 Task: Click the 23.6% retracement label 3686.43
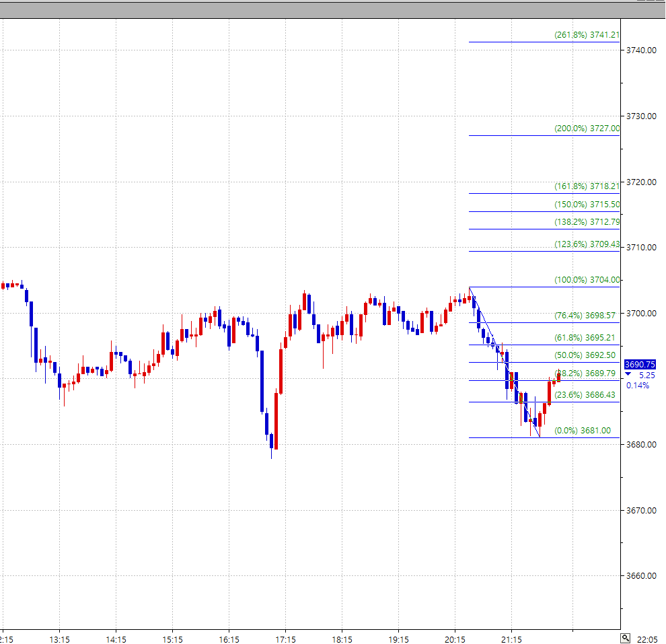point(585,395)
